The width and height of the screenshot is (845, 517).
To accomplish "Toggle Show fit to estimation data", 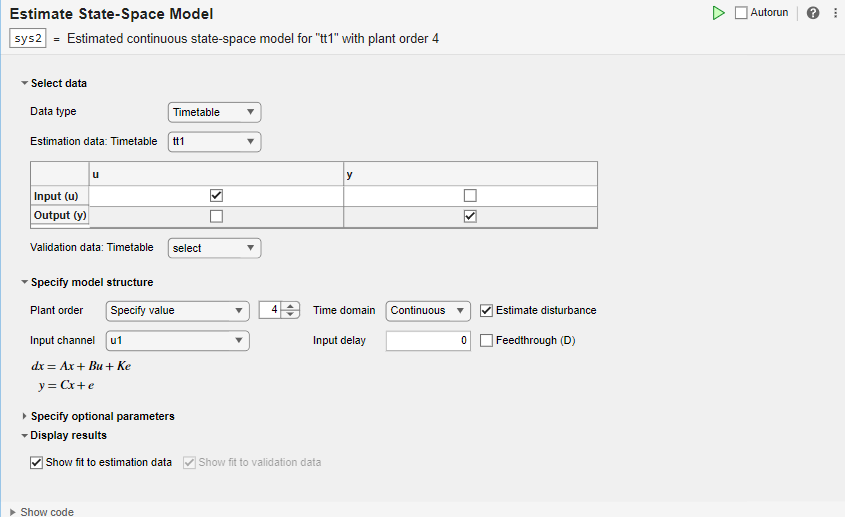I will (x=37, y=462).
